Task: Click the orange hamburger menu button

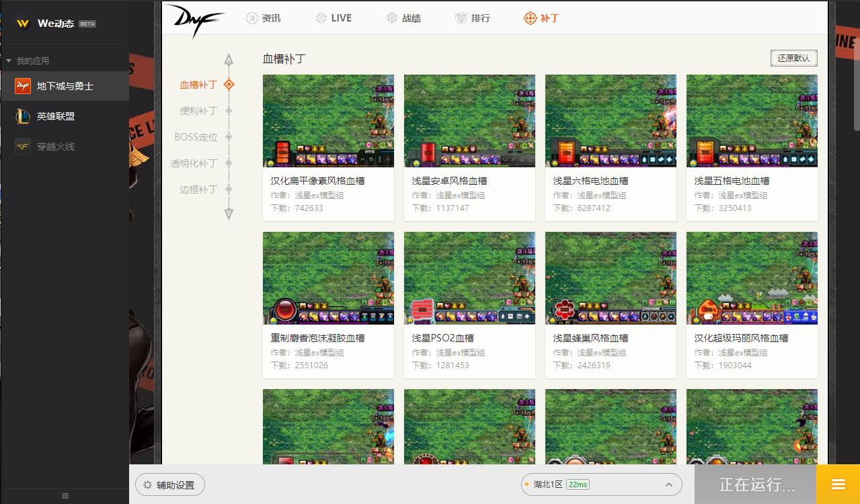Action: [x=837, y=485]
